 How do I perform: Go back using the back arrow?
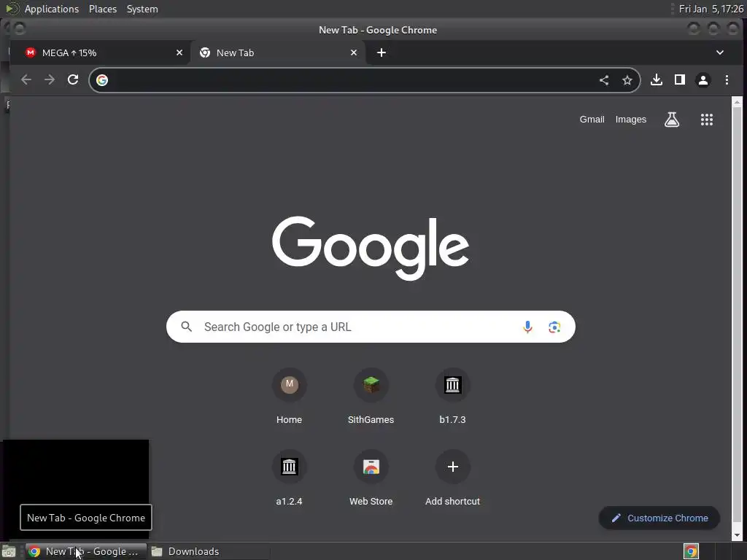(x=26, y=80)
